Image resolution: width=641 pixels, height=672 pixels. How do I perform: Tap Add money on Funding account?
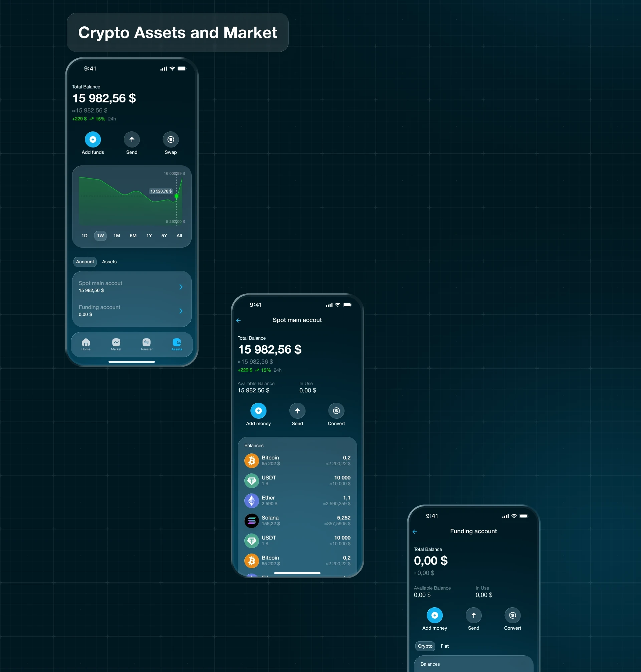[434, 615]
